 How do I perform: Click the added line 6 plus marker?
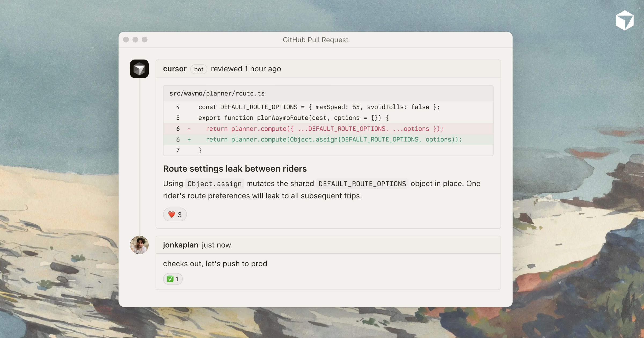[189, 139]
